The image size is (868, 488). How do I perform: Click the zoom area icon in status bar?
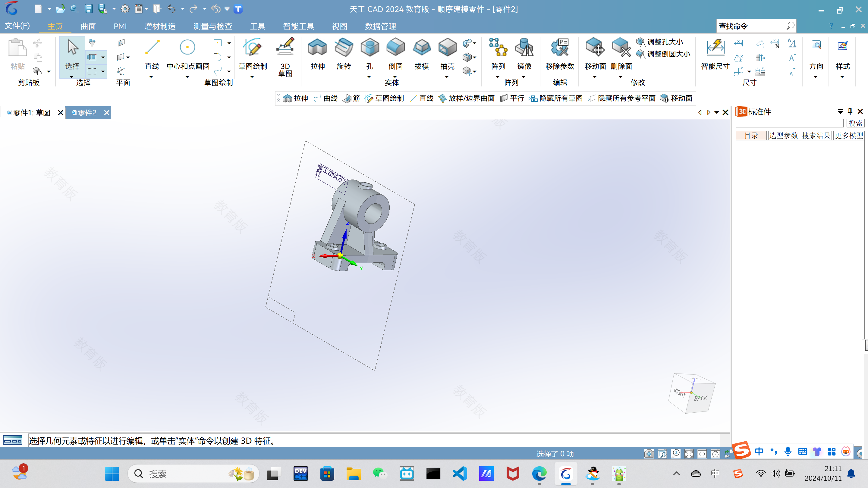[x=662, y=454]
